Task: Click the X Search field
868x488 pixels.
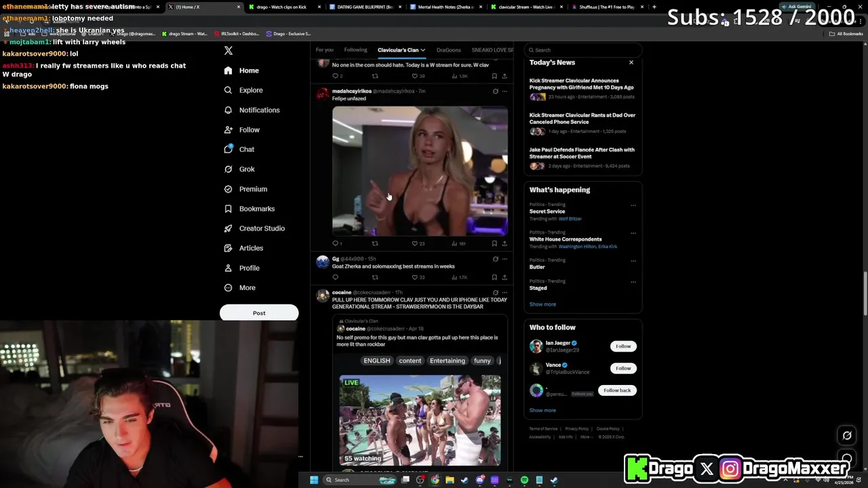Action: coord(583,50)
